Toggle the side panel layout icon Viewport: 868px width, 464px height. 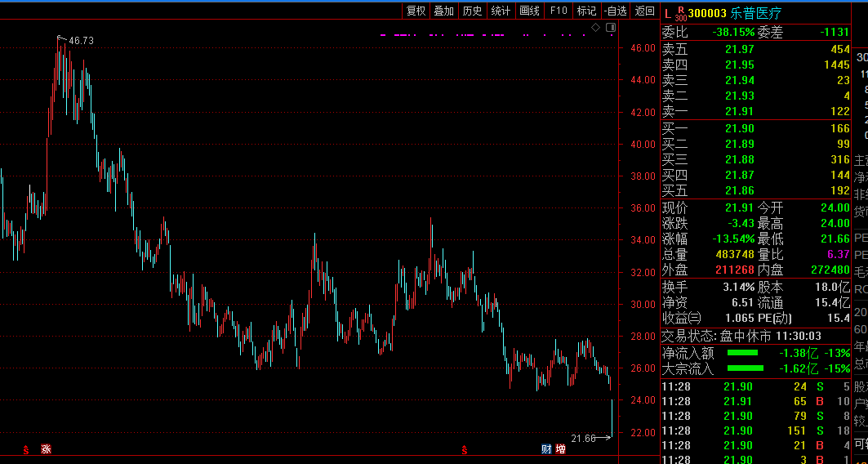(x=611, y=27)
